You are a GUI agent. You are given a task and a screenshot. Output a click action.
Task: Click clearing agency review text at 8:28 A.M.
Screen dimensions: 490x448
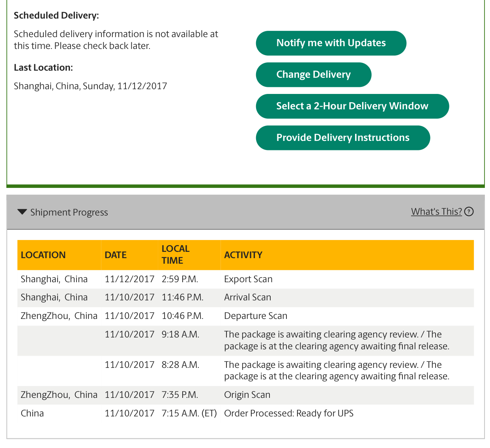coord(337,370)
